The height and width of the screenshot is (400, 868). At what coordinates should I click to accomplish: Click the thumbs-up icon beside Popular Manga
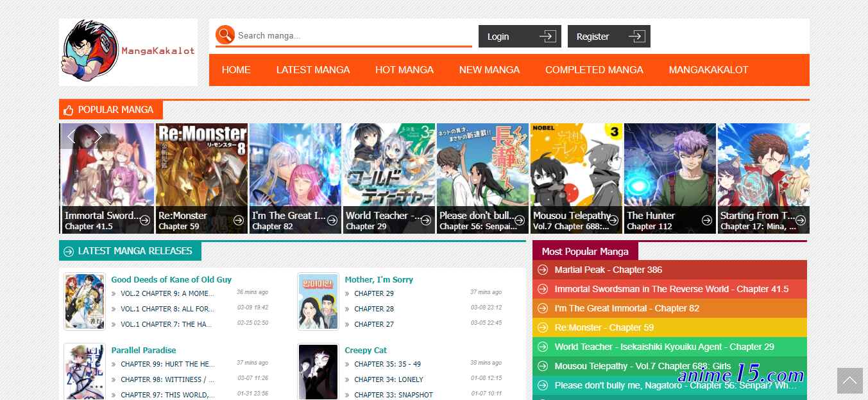click(69, 110)
